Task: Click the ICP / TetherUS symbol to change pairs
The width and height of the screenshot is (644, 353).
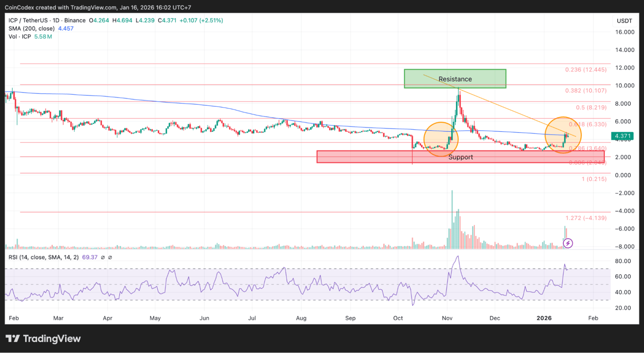Action: point(27,20)
